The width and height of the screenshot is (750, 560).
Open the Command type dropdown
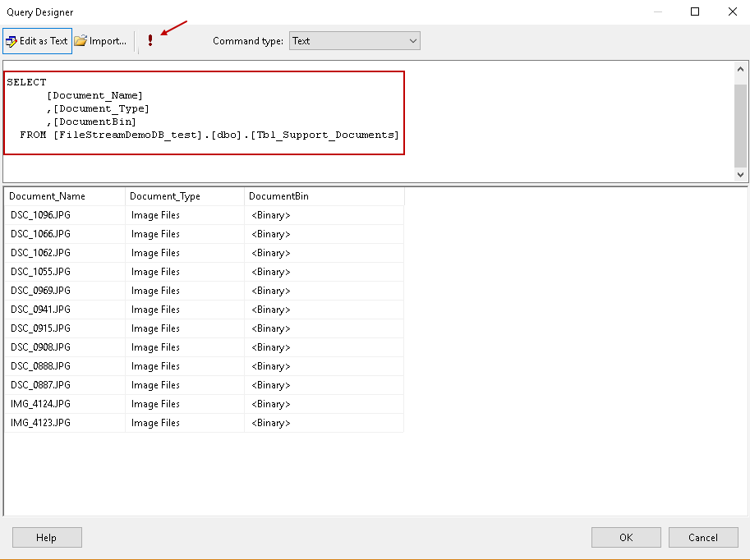tap(354, 41)
